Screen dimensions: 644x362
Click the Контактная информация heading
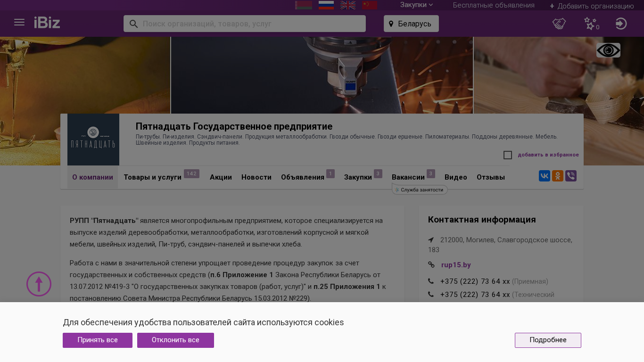tap(482, 220)
